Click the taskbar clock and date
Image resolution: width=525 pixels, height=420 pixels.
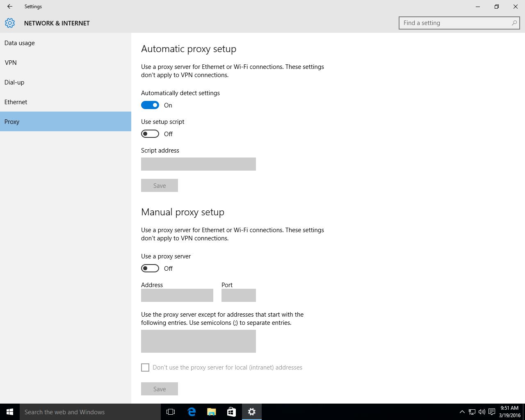click(509, 412)
